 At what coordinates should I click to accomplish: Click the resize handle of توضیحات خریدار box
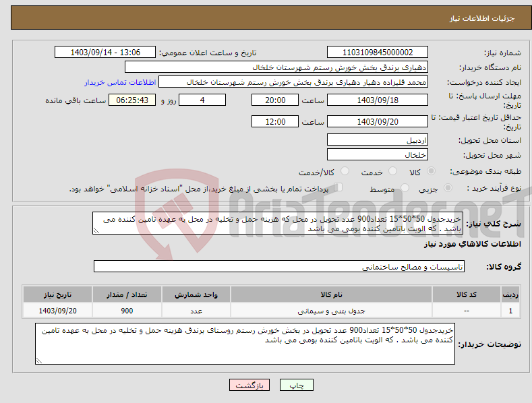point(39,361)
